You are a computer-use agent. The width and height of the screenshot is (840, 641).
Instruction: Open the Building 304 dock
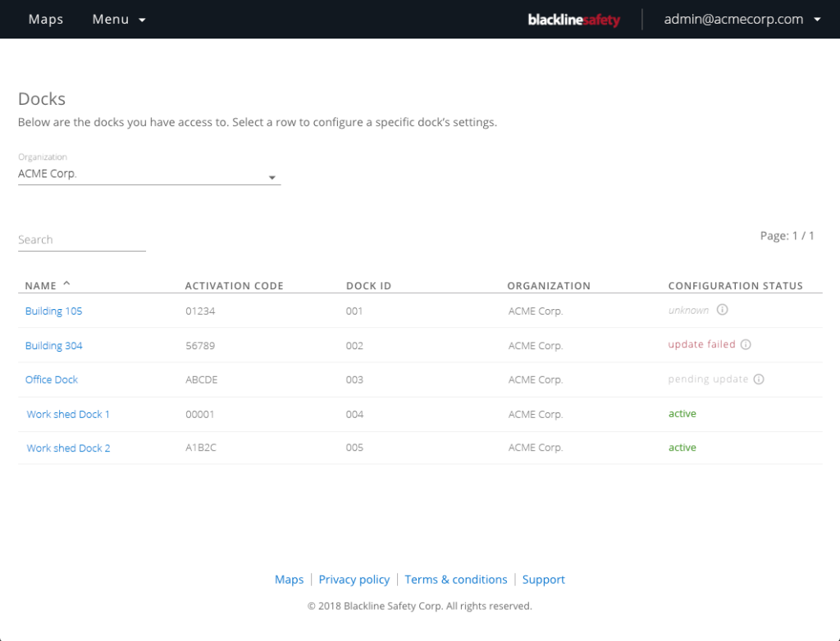tap(54, 346)
